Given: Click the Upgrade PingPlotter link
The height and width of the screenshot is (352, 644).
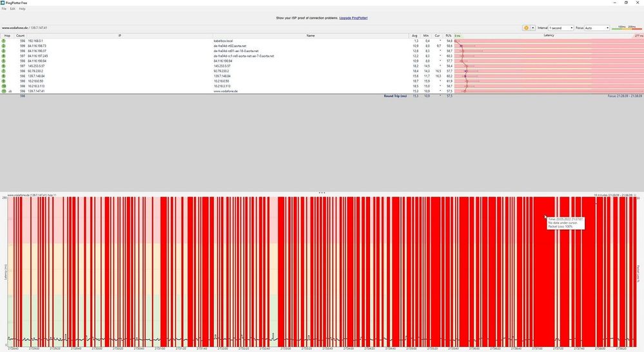Looking at the screenshot, I should tap(353, 18).
